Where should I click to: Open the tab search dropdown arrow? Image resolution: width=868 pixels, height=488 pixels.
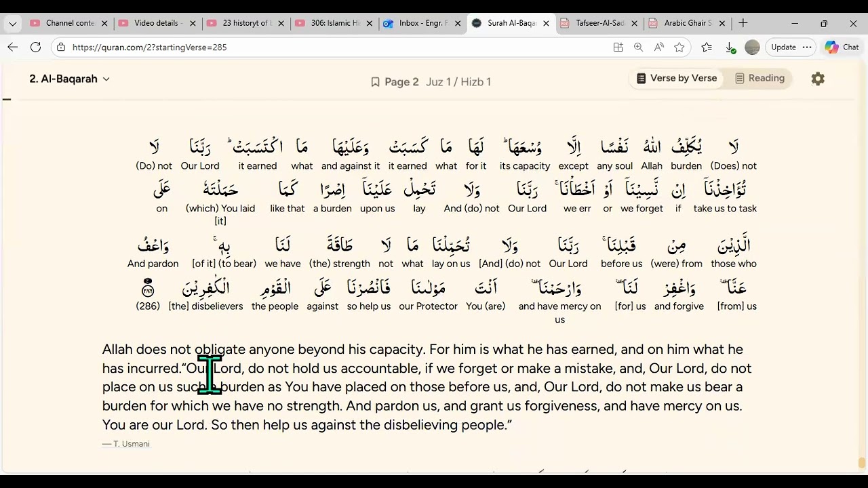12,23
